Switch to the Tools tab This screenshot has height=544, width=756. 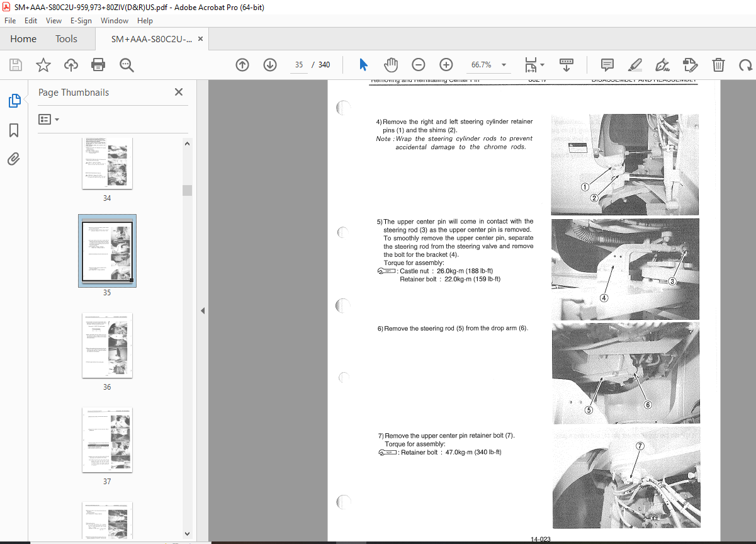(x=66, y=39)
